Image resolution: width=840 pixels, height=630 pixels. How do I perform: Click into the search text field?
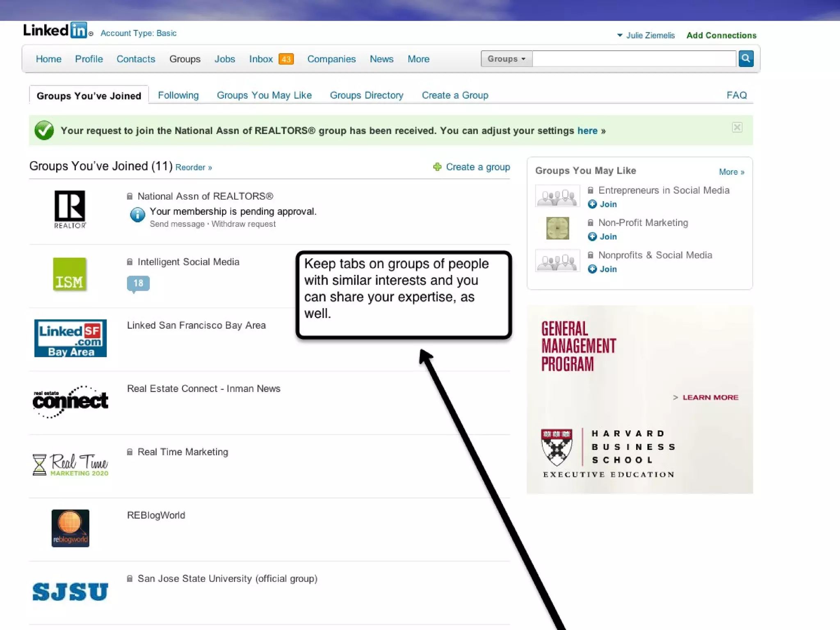tap(634, 59)
